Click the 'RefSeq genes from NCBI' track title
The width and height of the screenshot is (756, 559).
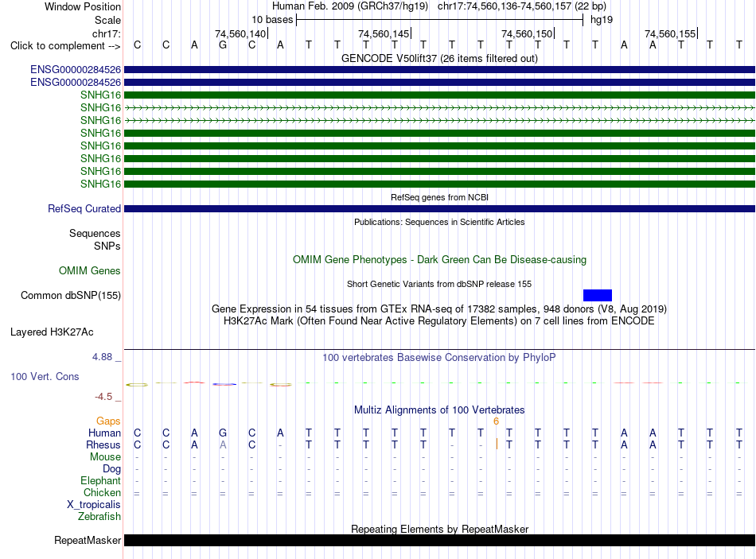point(439,197)
